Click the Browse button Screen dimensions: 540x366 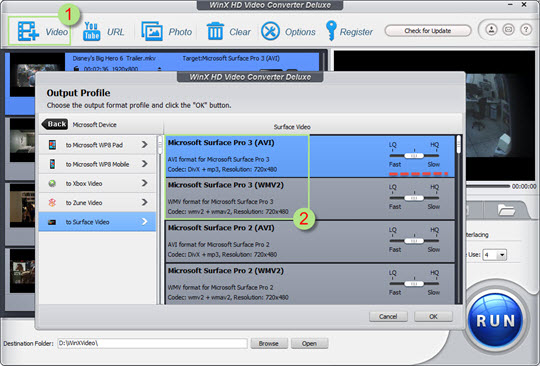pyautogui.click(x=269, y=343)
